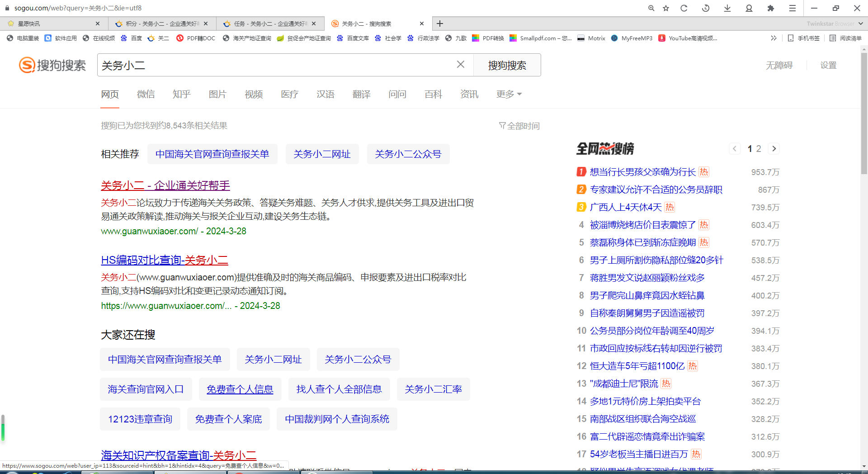
Task: Open the user account profile icon
Action: tap(749, 8)
